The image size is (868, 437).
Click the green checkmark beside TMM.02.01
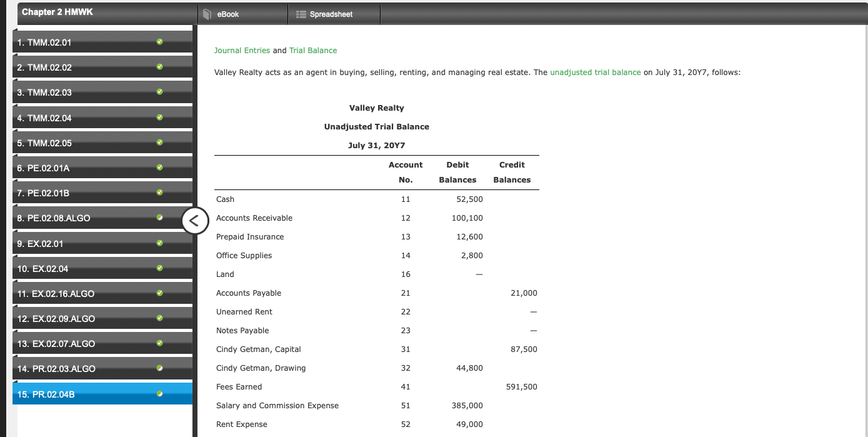coord(160,43)
